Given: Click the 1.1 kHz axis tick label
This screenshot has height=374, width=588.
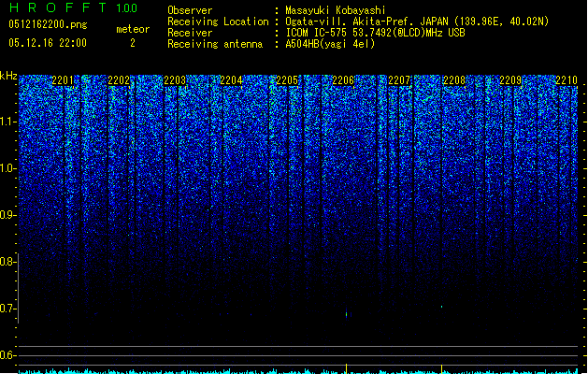Looking at the screenshot, I should [7, 122].
